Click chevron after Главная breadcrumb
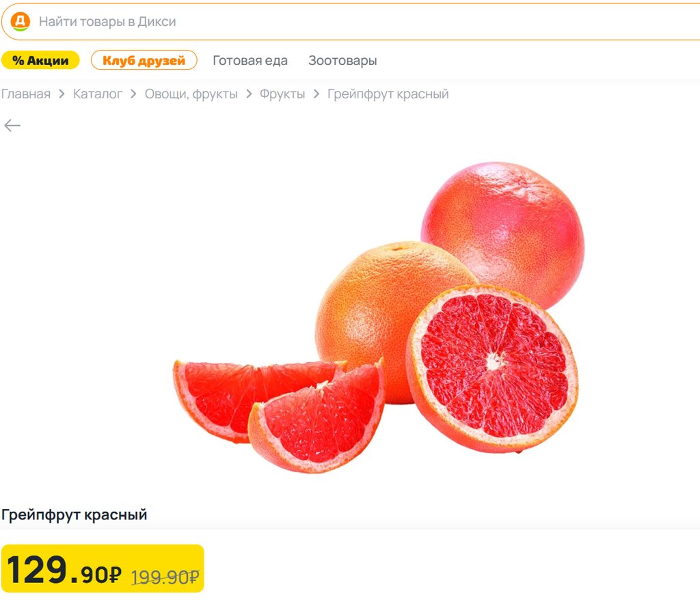 click(x=62, y=94)
